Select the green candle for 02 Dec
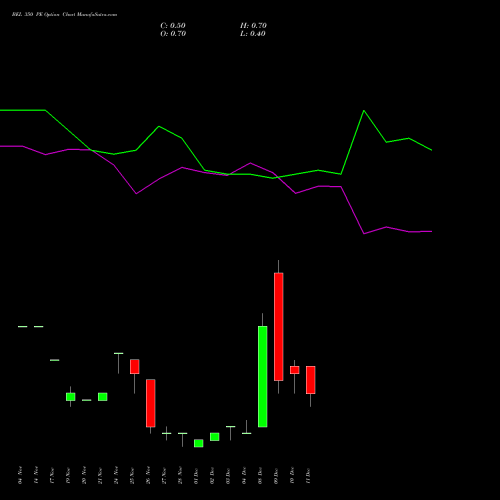500x500 pixels. (x=215, y=437)
